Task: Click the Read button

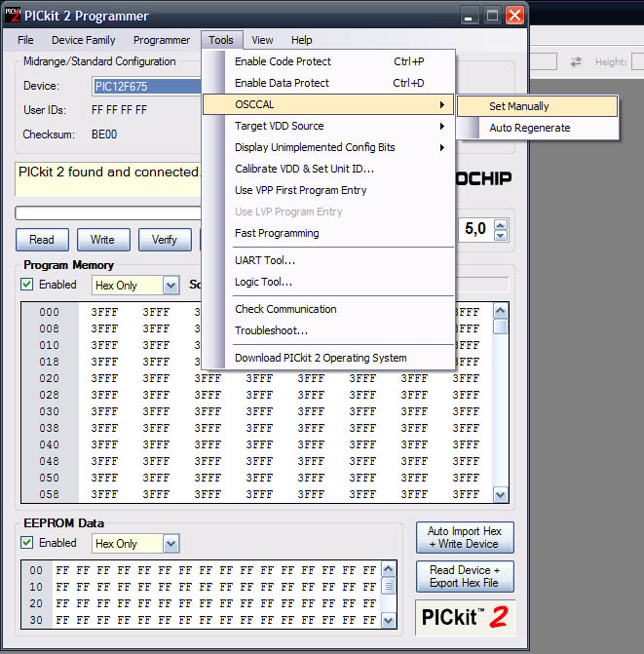Action: (x=42, y=240)
